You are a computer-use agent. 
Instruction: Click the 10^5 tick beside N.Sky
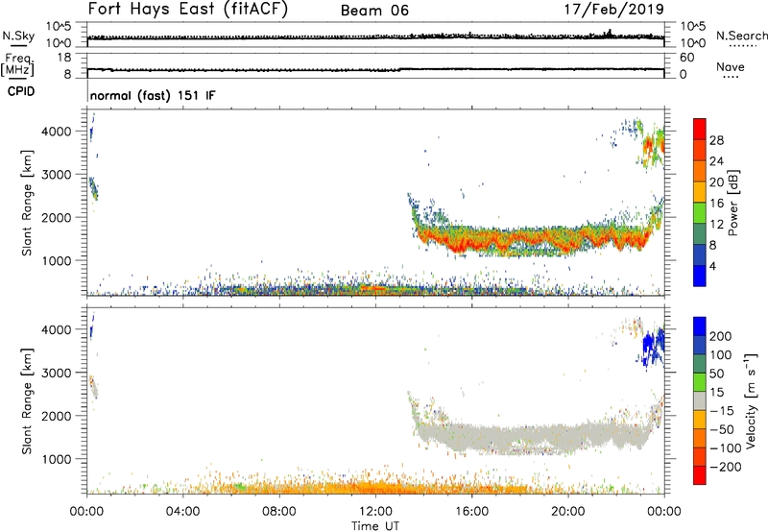(59, 27)
